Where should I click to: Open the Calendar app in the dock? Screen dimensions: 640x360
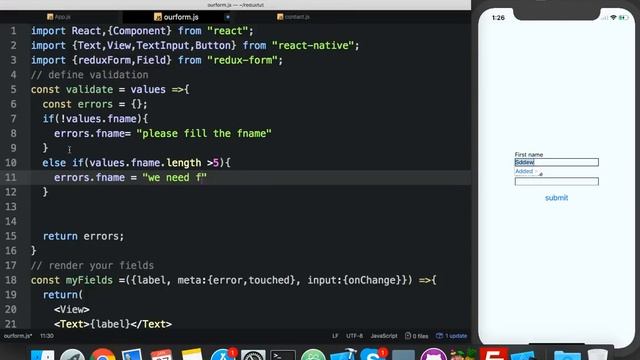[162, 354]
